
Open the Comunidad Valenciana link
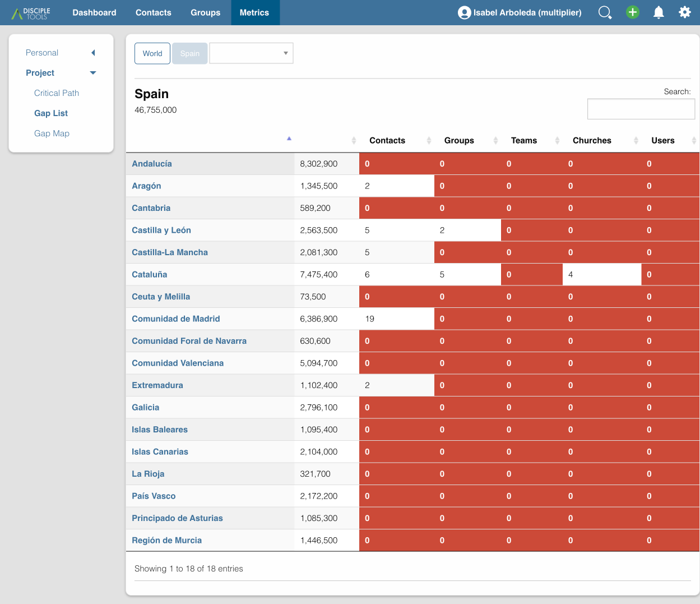(x=178, y=363)
